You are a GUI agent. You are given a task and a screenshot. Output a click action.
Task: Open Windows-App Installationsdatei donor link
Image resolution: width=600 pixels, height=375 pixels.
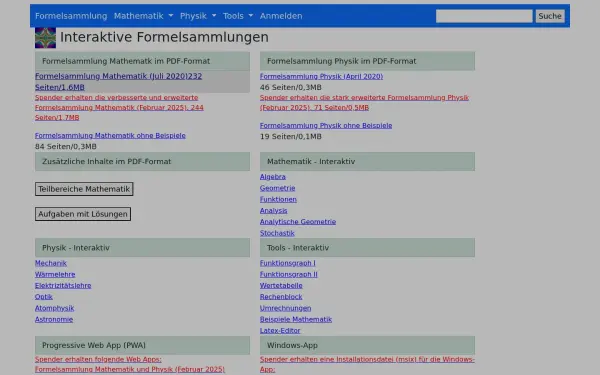367,364
